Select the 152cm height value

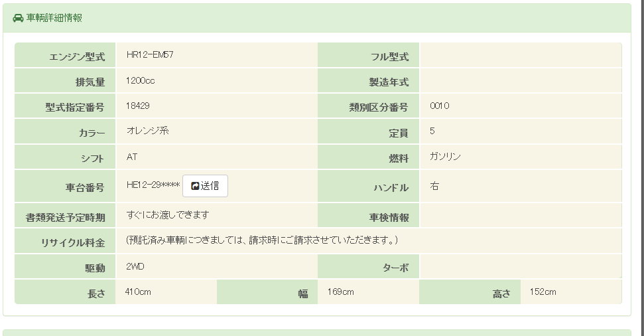point(543,292)
